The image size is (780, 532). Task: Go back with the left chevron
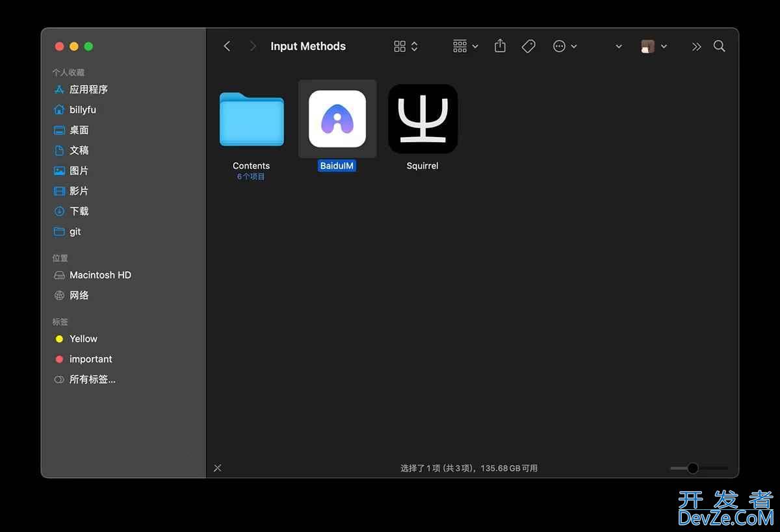pos(227,46)
